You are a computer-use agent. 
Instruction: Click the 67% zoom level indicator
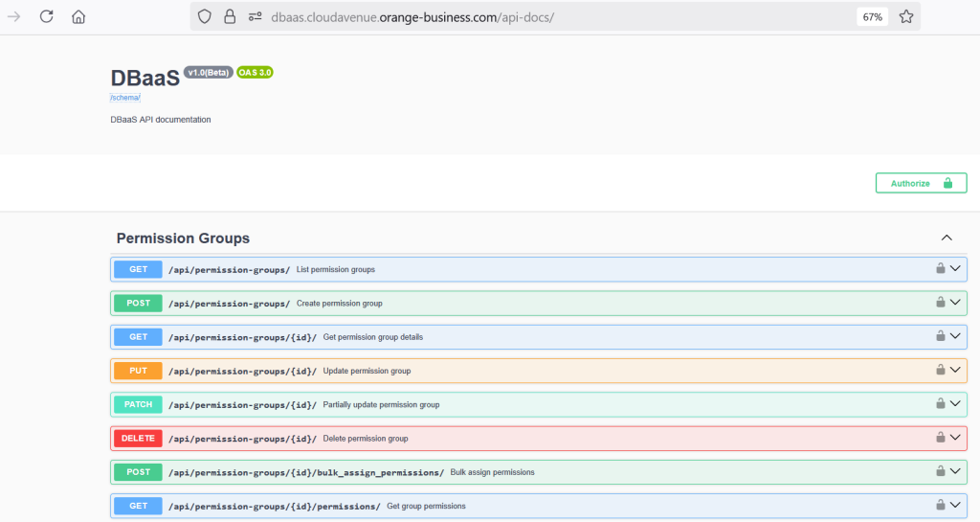[x=872, y=16]
